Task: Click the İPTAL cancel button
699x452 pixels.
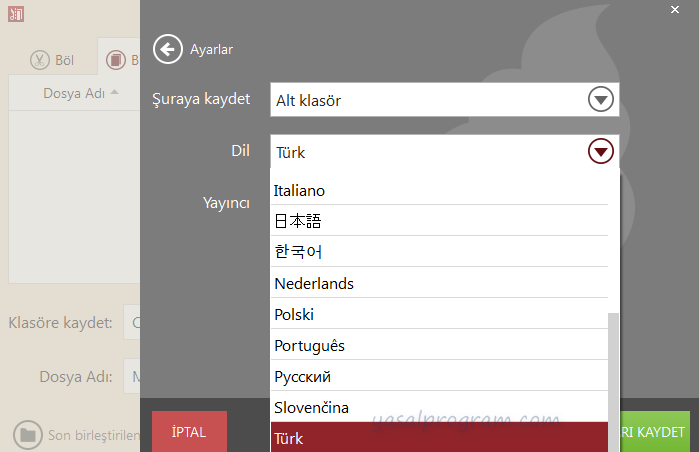Action: 189,432
